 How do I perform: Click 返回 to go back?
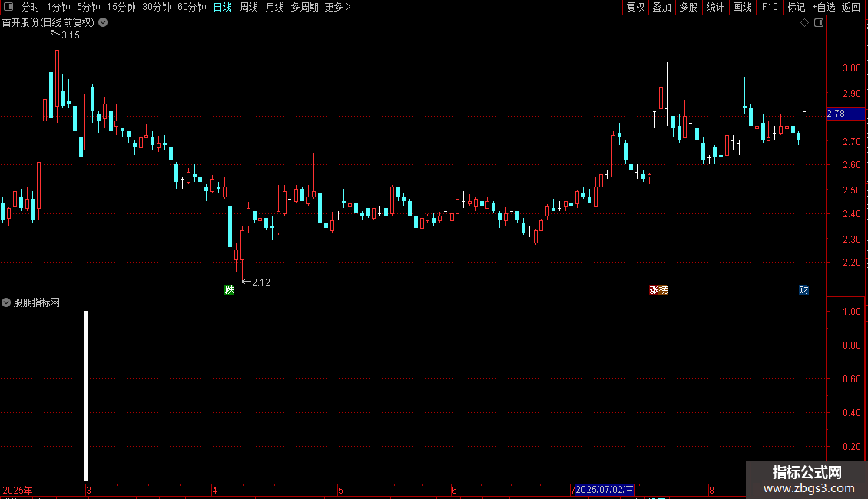click(851, 7)
